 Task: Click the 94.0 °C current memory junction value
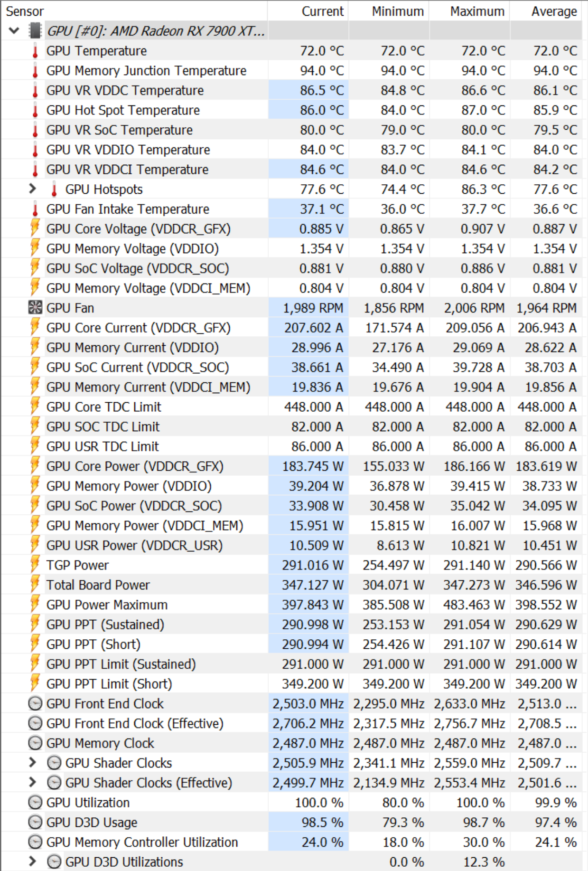point(322,71)
